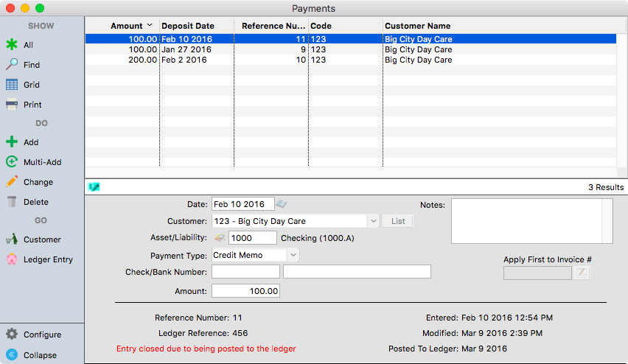Open the Payment Type dropdown

click(x=293, y=255)
